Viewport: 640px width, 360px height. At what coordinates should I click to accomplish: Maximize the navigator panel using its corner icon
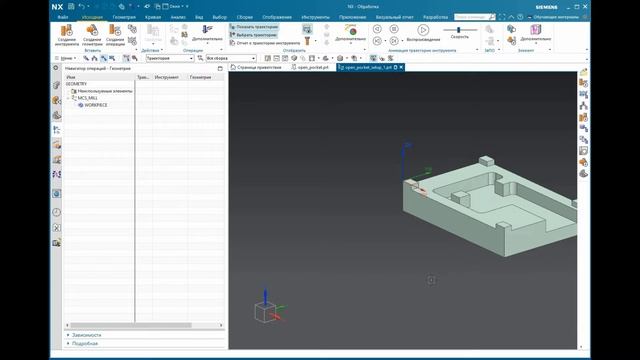coord(220,68)
